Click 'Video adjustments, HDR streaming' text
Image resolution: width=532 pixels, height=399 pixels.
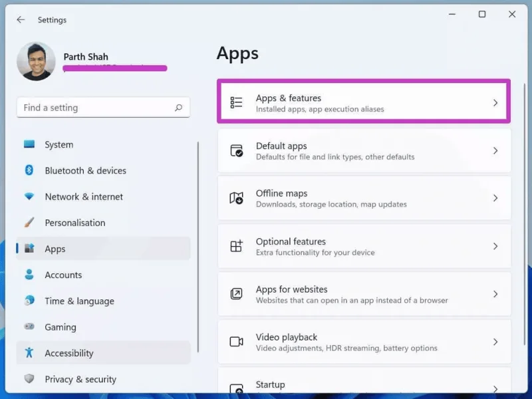click(318, 348)
